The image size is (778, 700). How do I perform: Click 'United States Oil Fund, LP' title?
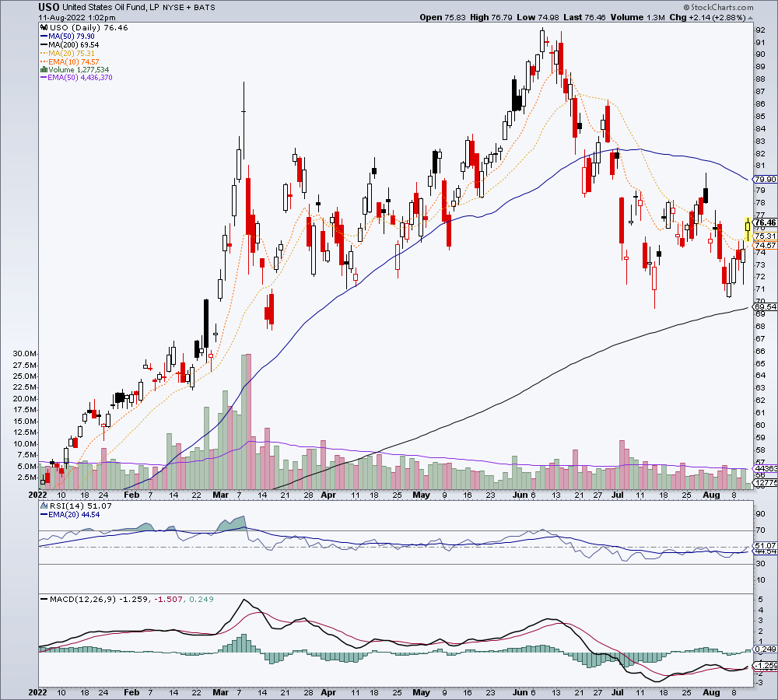click(x=110, y=8)
